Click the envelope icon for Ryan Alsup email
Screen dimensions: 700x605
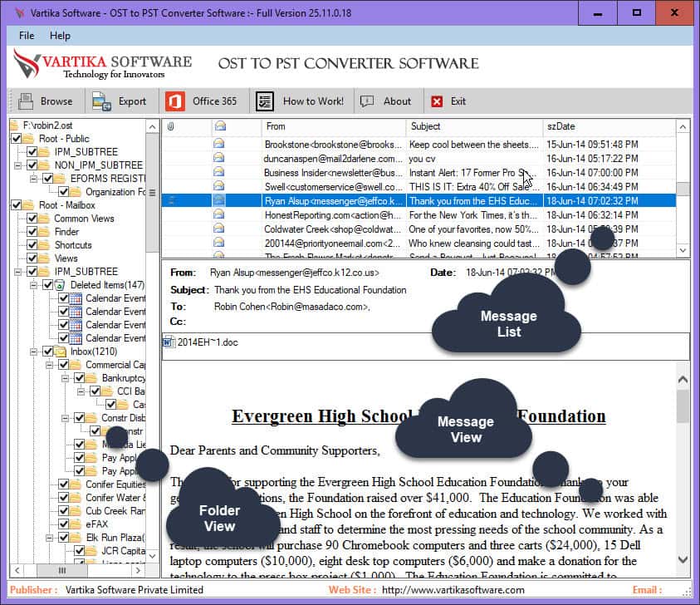(218, 200)
